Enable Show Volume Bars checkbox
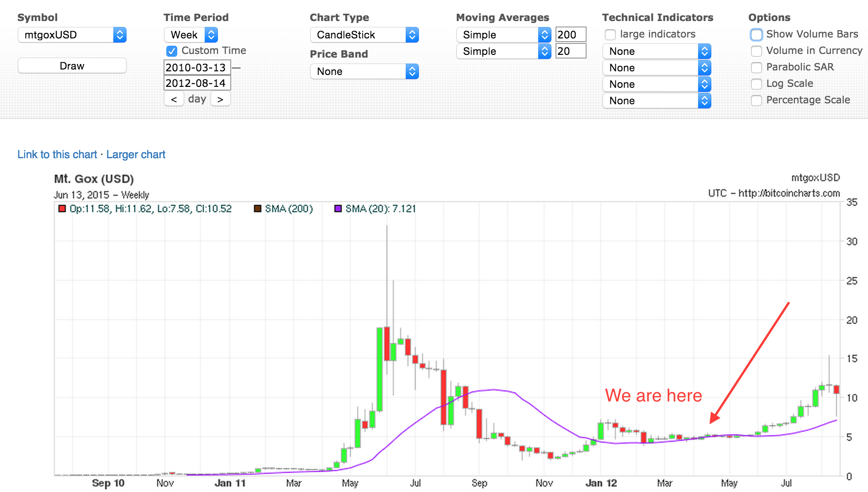Screen dimensions: 868x492 tap(757, 35)
